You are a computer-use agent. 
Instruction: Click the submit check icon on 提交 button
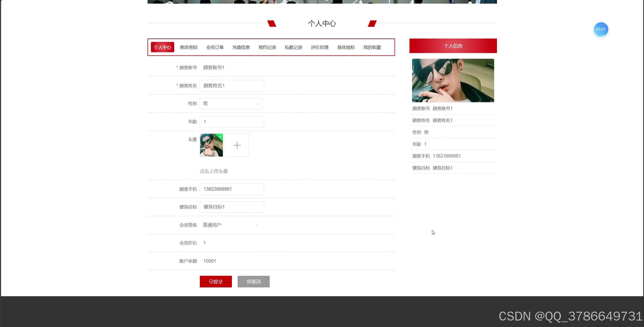(211, 281)
